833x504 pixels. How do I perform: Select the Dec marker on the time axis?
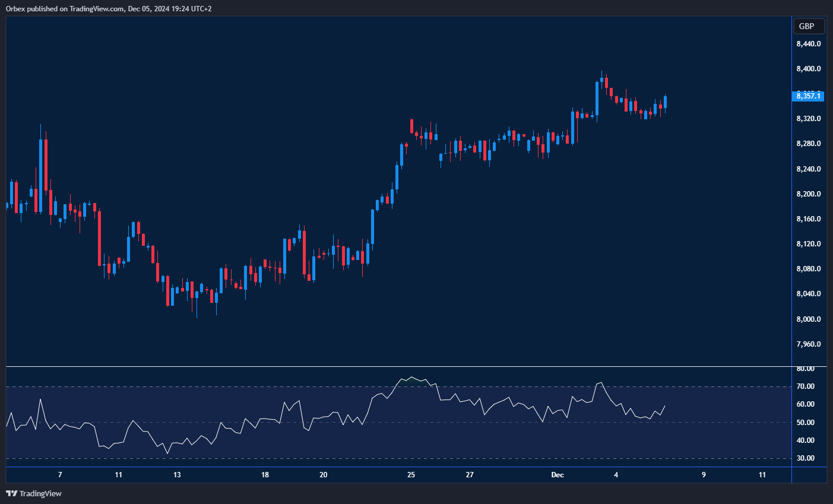[x=557, y=474]
